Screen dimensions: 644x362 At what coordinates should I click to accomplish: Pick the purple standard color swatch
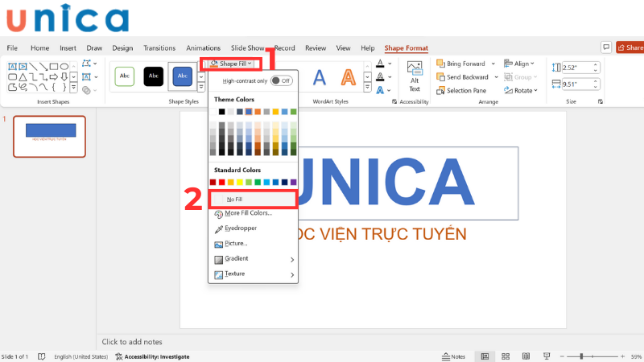[x=293, y=183]
